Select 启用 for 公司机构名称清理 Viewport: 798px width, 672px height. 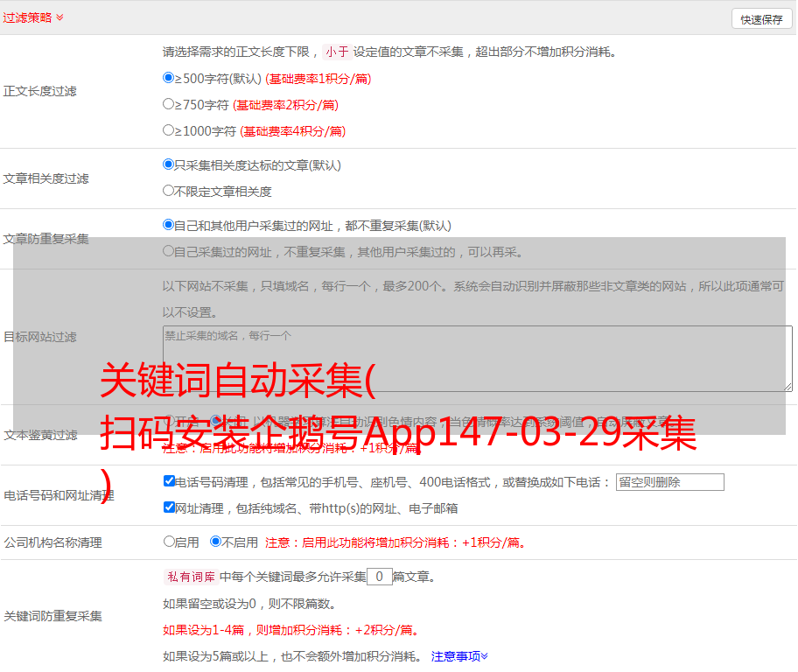click(x=169, y=541)
